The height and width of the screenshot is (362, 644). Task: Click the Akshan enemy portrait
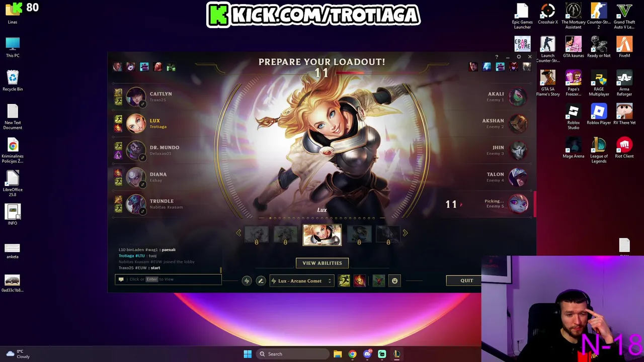click(518, 123)
